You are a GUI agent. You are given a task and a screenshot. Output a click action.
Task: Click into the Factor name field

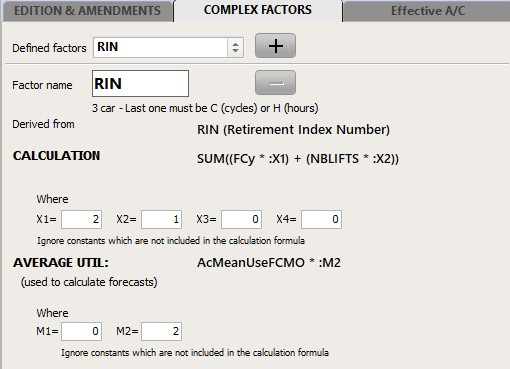pos(140,83)
